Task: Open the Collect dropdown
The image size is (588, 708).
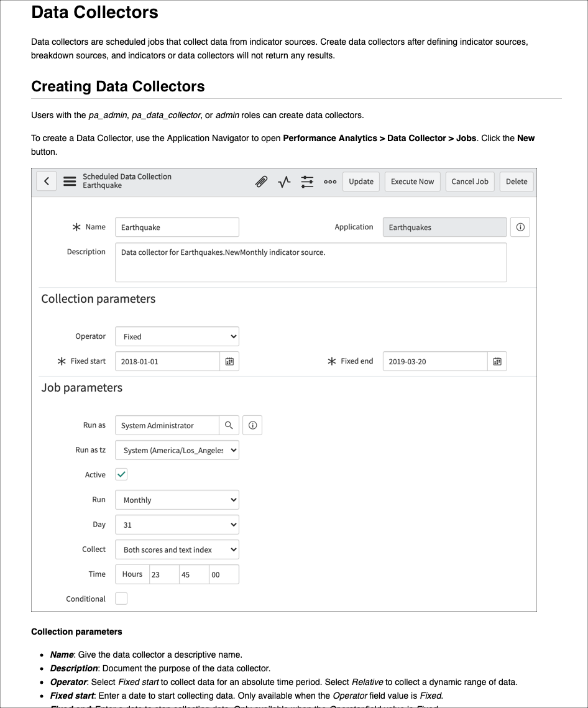Action: 177,549
